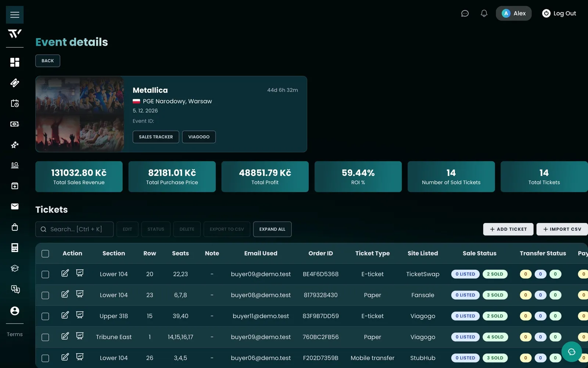The height and width of the screenshot is (368, 588).
Task: Click the Edit bulk action button
Action: point(128,229)
